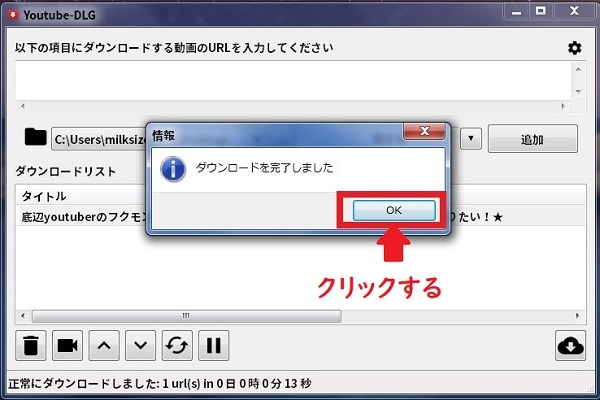Click the cloud download start button
Viewport: 600px width, 400px height.
(x=571, y=346)
